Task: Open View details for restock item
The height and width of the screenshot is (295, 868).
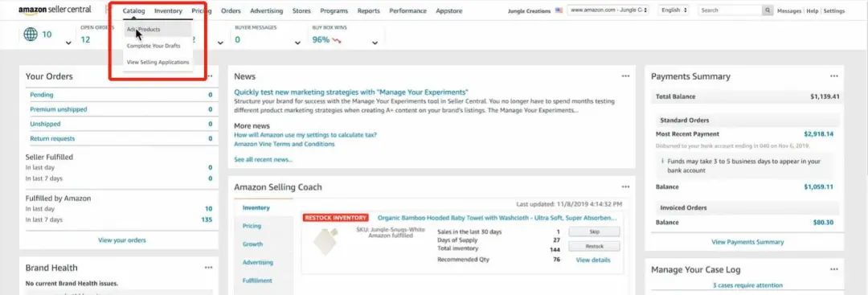Action: (x=593, y=260)
